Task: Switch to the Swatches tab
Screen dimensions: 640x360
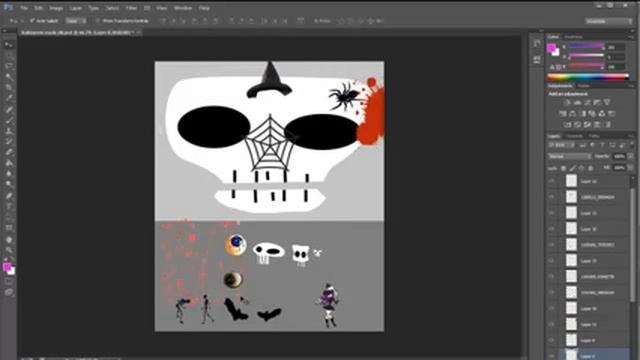Action: pyautogui.click(x=573, y=37)
